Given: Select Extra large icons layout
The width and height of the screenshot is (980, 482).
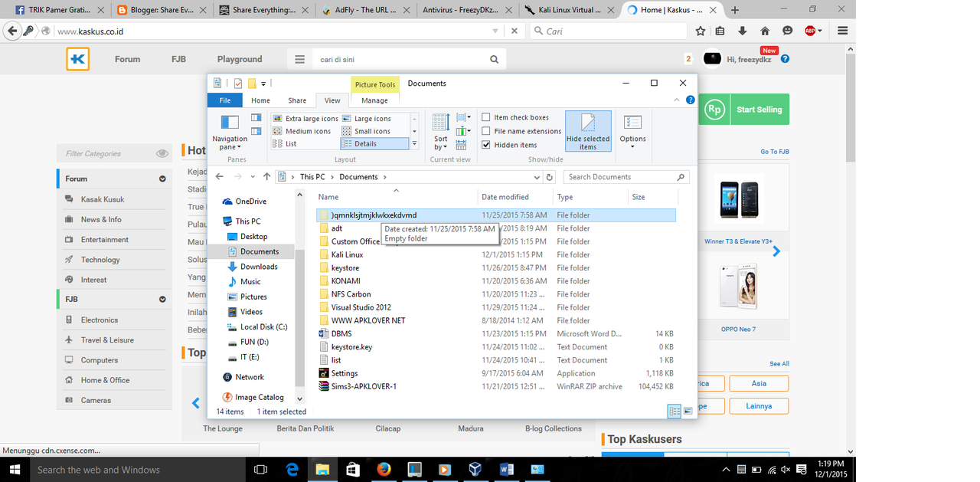Looking at the screenshot, I should point(305,119).
